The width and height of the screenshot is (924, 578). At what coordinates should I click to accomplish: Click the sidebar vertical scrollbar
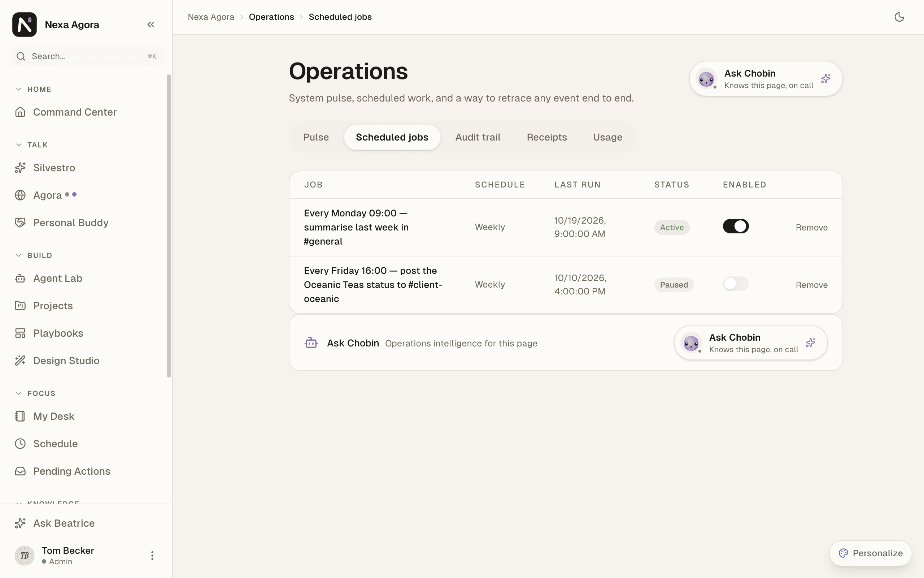(x=169, y=225)
